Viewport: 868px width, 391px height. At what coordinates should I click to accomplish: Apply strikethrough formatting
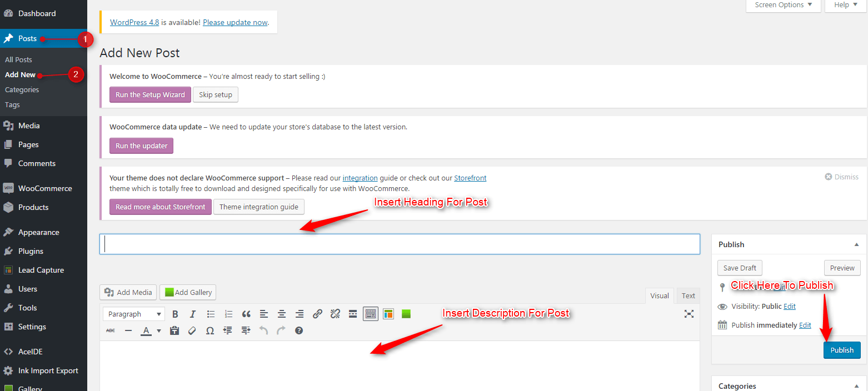tap(111, 330)
